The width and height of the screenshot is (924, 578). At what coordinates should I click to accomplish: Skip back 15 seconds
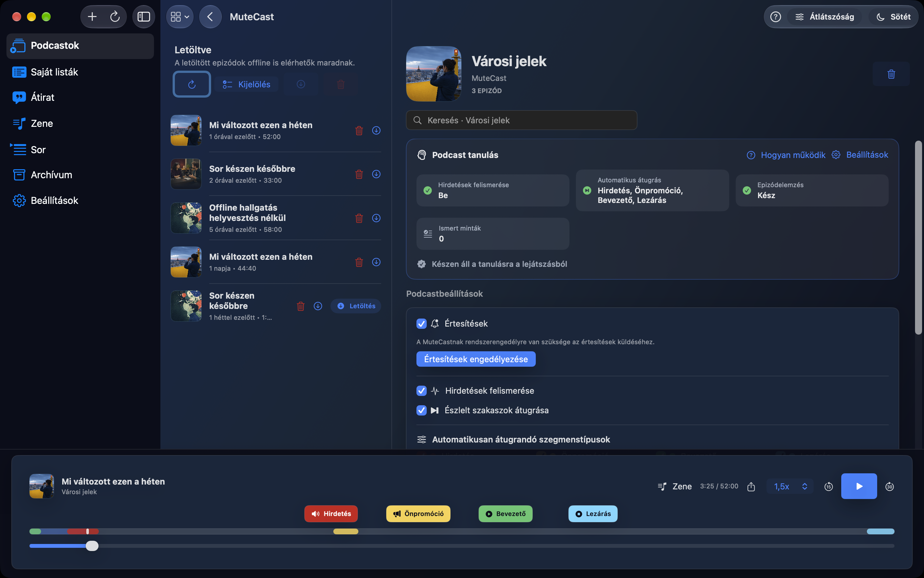tap(828, 486)
